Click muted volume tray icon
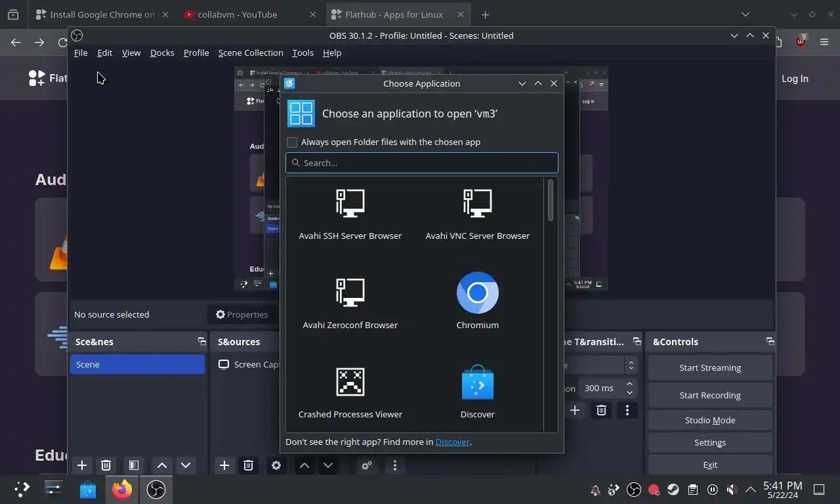 tap(732, 490)
